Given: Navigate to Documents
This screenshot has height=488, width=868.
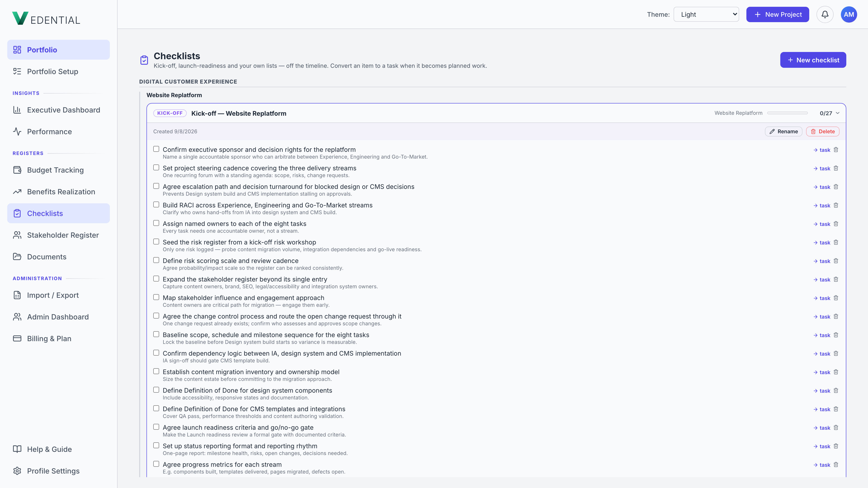Looking at the screenshot, I should (x=59, y=257).
